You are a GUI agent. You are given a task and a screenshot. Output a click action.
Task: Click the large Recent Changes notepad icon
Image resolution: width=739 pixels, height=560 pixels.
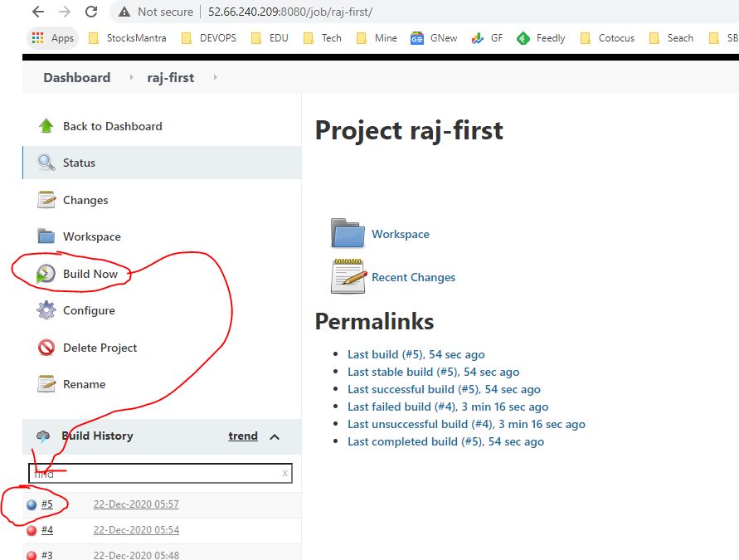[x=348, y=277]
